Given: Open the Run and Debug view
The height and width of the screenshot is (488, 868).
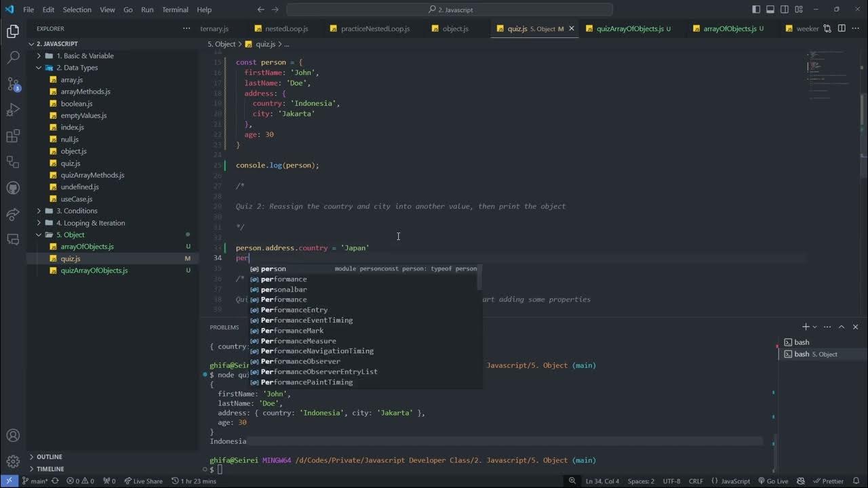Looking at the screenshot, I should point(13,110).
